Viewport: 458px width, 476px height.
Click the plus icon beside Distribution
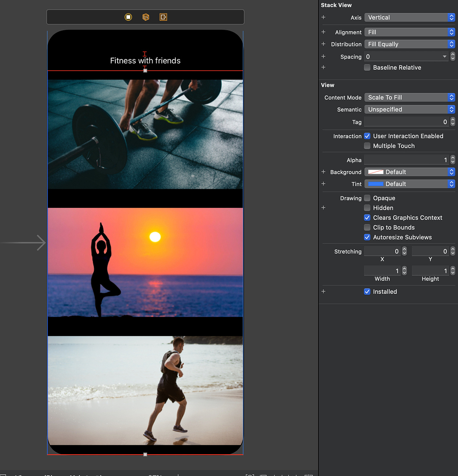tap(324, 44)
